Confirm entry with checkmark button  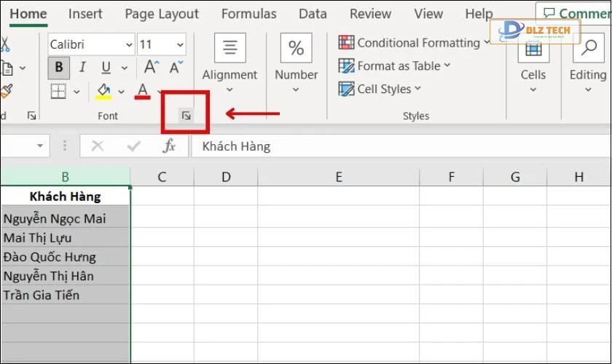pyautogui.click(x=133, y=146)
